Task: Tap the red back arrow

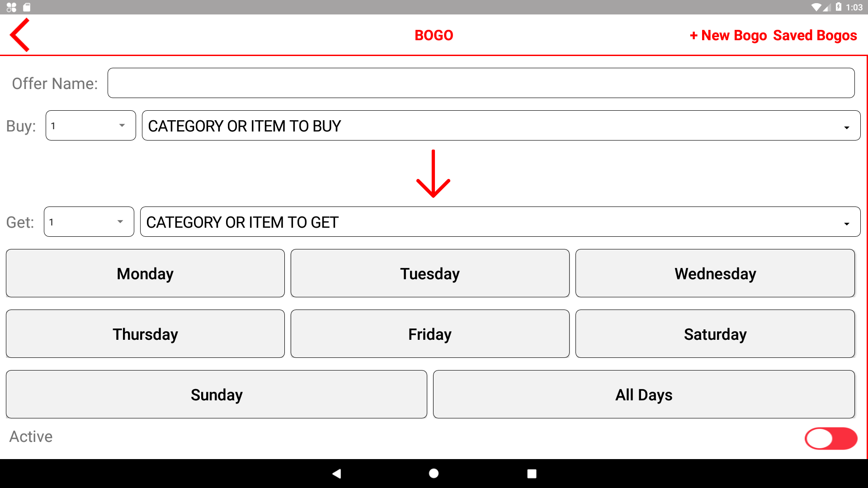Action: coord(20,35)
